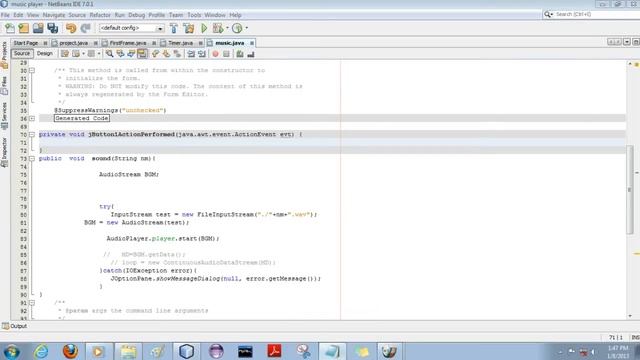This screenshot has width=640, height=360.
Task: Open the Debug Project dropdown arrow
Action: click(x=227, y=28)
